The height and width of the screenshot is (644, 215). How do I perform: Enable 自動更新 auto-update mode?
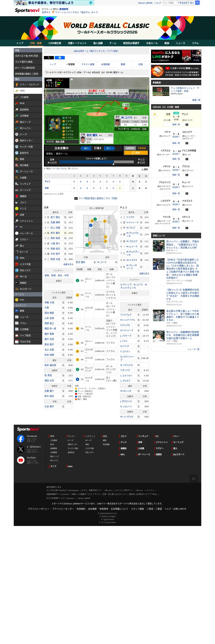pyautogui.click(x=130, y=148)
